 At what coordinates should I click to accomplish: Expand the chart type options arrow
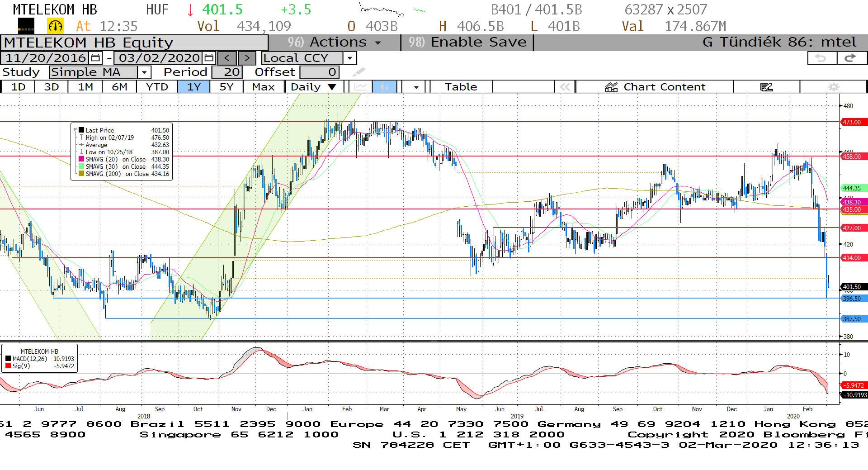tap(416, 87)
